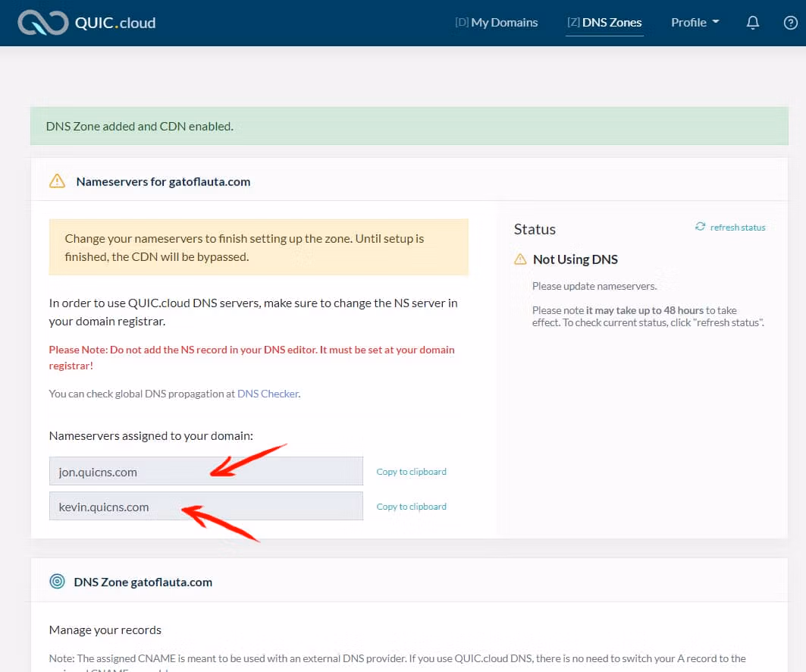Open notifications bell icon
Screen dimensions: 806x672
[x=752, y=23]
